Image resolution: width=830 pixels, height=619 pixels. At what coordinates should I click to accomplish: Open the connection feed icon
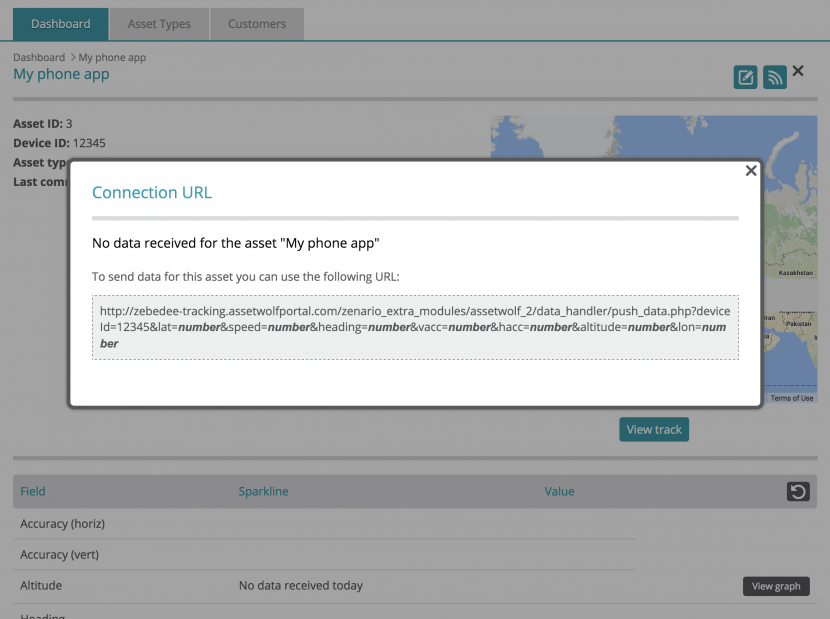click(x=774, y=77)
